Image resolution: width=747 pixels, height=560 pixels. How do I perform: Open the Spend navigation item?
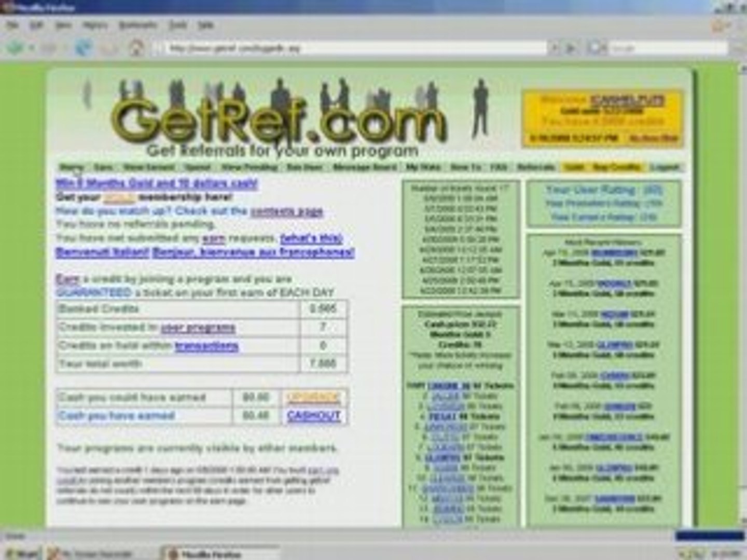[x=198, y=167]
